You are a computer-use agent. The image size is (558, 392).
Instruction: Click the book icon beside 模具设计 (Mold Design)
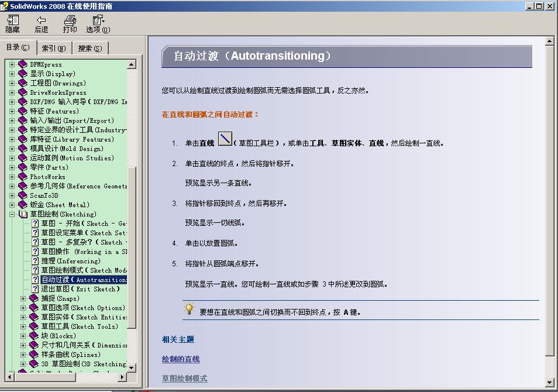(23, 149)
